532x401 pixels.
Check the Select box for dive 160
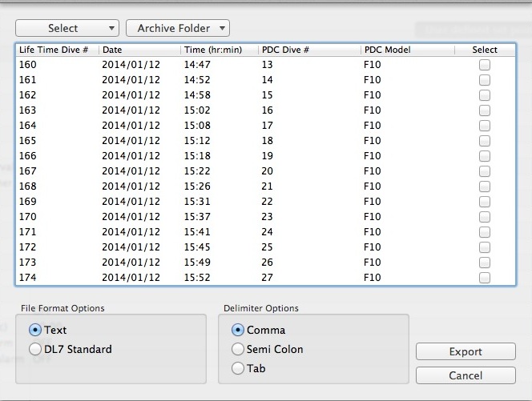tap(485, 65)
